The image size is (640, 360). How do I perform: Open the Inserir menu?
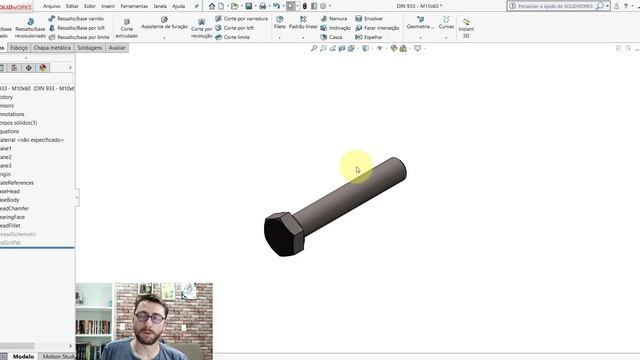tap(108, 6)
